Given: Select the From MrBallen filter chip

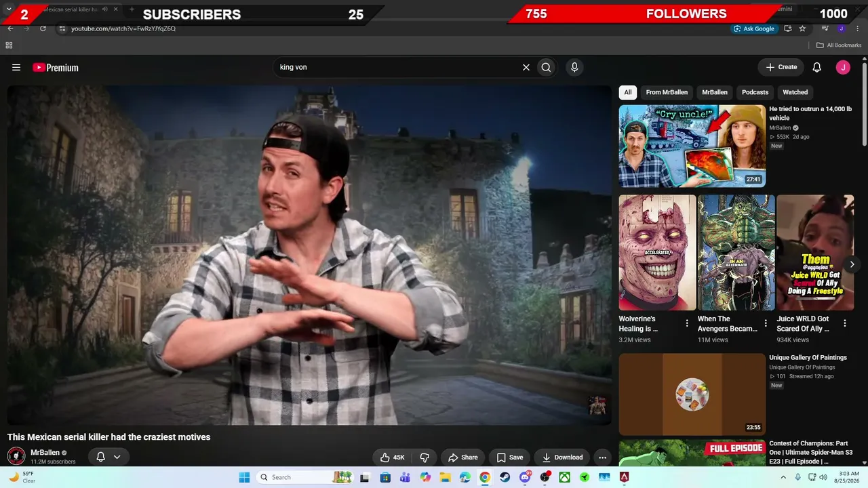Looking at the screenshot, I should (667, 92).
